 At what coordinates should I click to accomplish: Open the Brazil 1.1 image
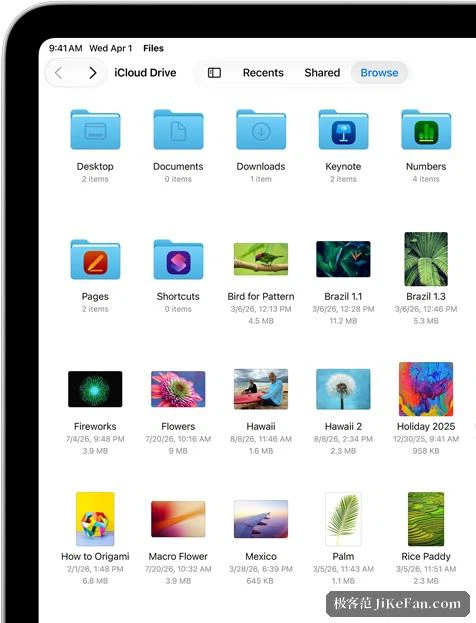tap(343, 259)
